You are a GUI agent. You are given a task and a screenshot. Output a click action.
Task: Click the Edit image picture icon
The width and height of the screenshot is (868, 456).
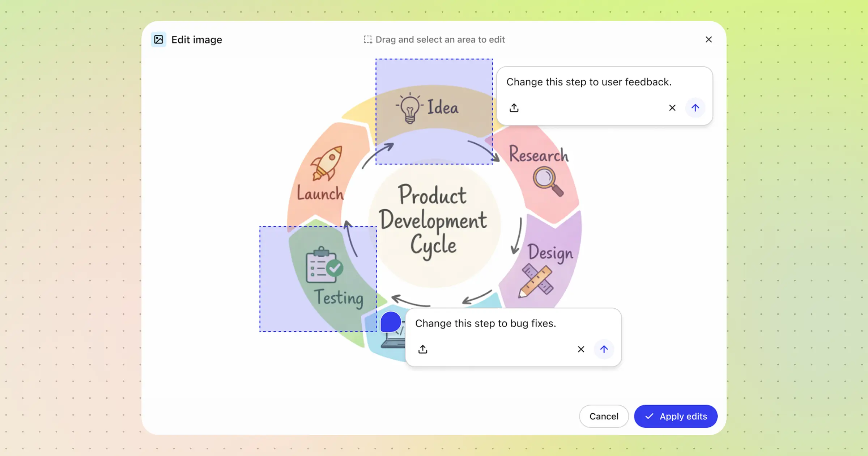pos(158,39)
